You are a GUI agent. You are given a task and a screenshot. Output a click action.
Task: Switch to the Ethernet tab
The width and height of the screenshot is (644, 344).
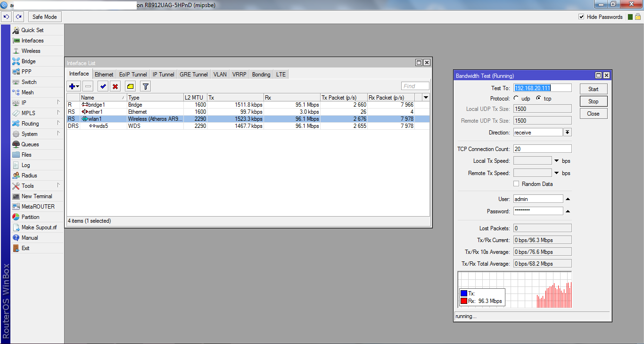pyautogui.click(x=104, y=75)
